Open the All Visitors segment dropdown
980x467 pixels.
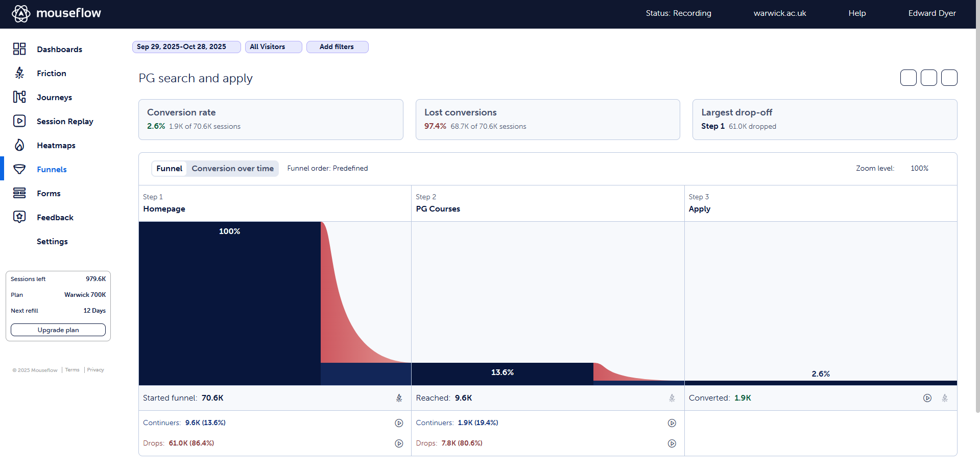tap(273, 47)
